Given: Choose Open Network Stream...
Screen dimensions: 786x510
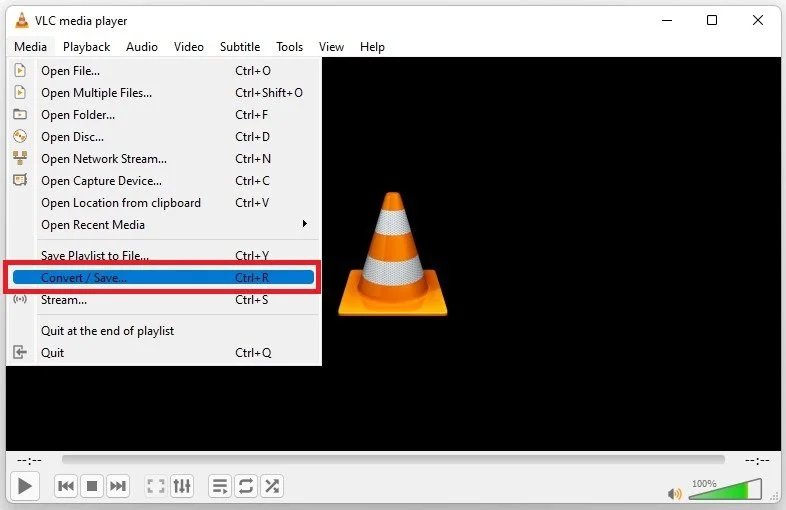Looking at the screenshot, I should click(164, 159).
